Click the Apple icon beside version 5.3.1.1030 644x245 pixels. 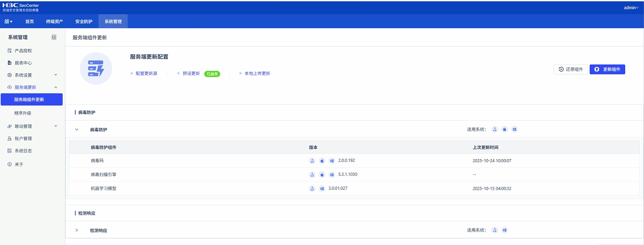click(x=322, y=175)
